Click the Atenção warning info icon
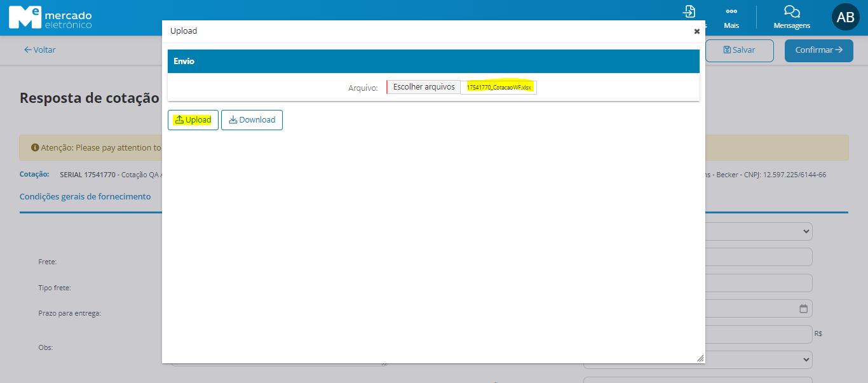 (x=35, y=147)
